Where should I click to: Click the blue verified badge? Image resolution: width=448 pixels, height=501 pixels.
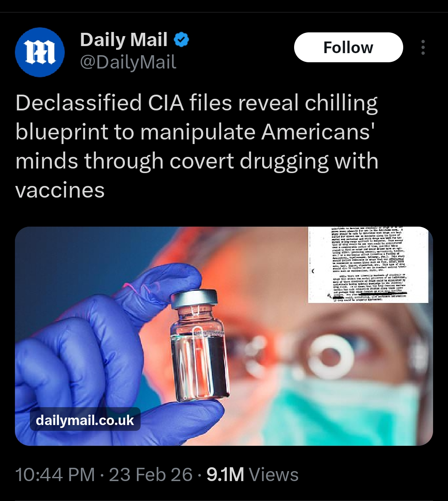point(181,40)
